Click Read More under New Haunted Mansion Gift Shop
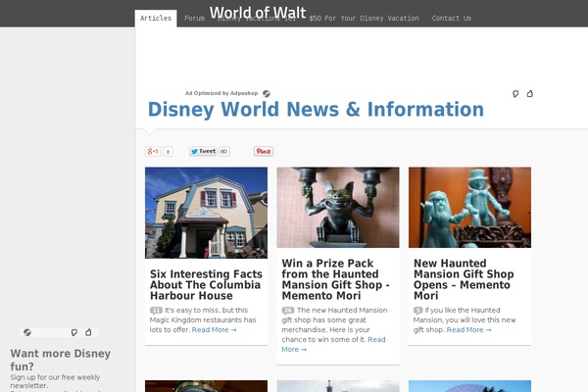588x392 pixels. point(468,329)
